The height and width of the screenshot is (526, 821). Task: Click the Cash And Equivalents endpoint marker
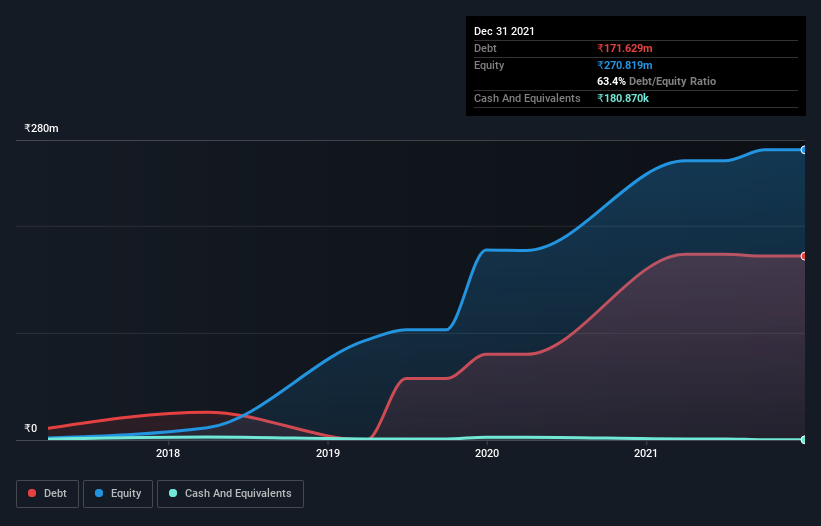[x=804, y=440]
